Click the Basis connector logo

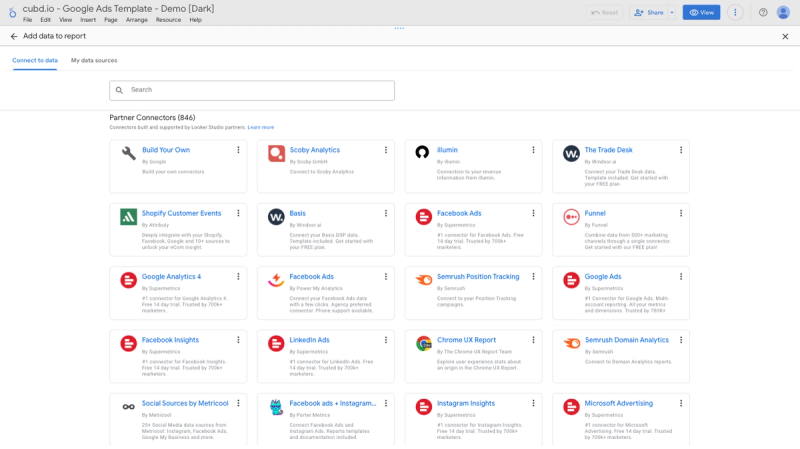click(276, 216)
